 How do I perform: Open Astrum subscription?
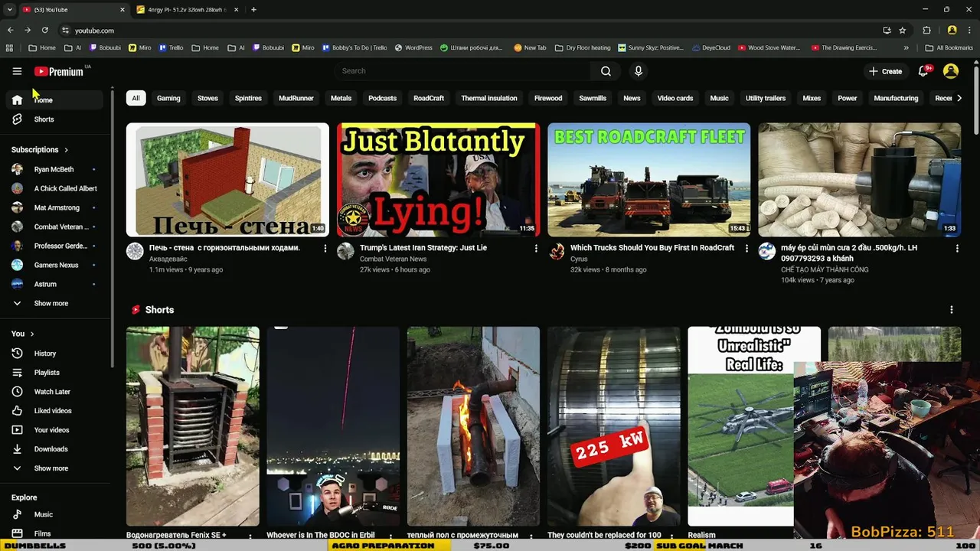click(55, 284)
